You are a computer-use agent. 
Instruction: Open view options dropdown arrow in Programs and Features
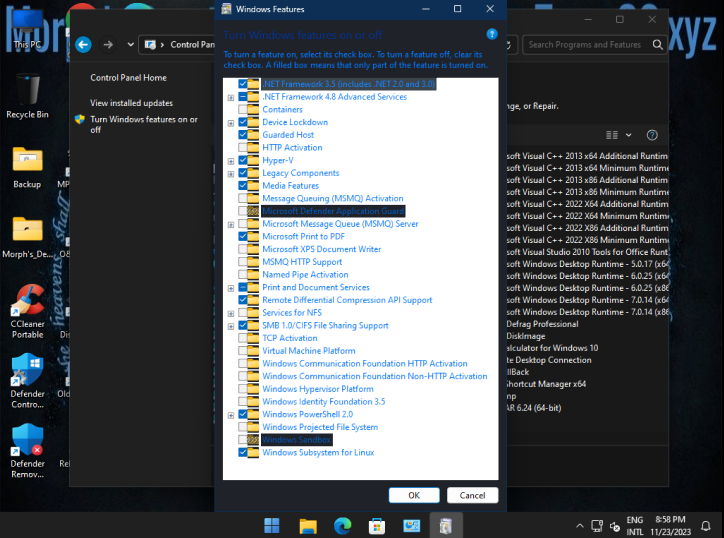click(x=628, y=135)
